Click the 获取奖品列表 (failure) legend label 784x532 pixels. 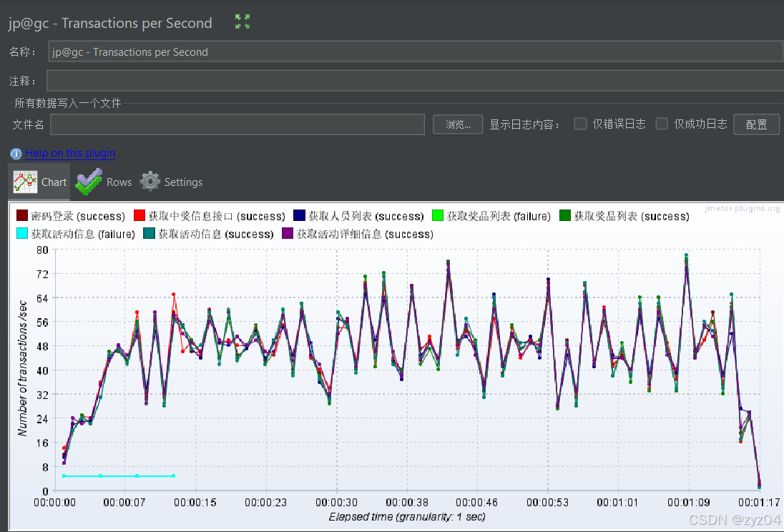pyautogui.click(x=499, y=216)
